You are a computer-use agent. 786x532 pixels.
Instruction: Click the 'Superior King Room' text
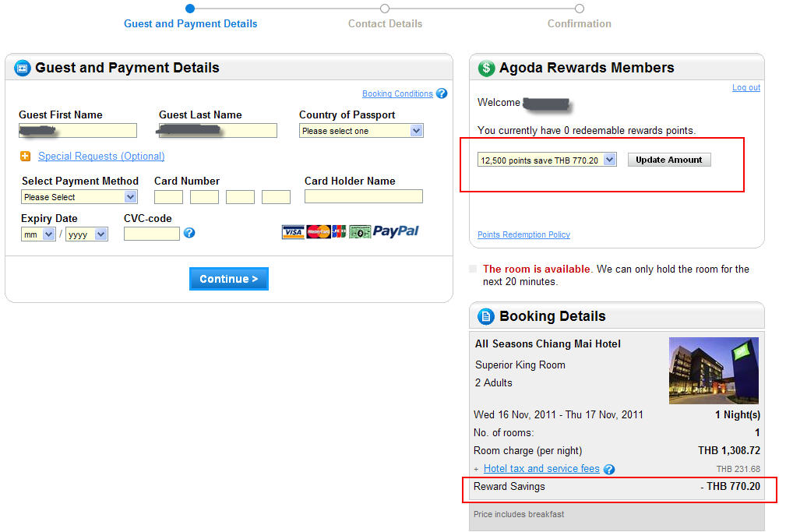pyautogui.click(x=520, y=365)
